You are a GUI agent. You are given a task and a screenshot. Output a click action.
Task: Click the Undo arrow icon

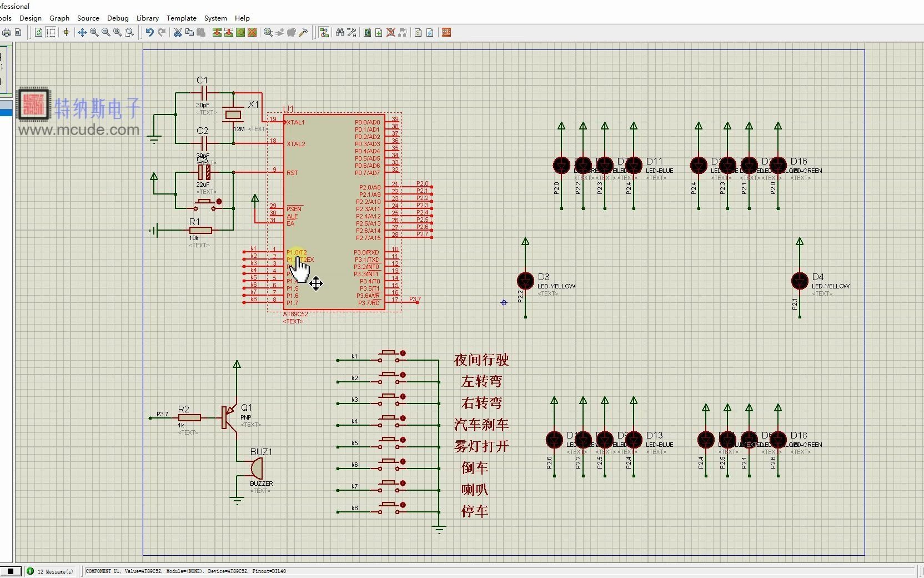coord(149,32)
